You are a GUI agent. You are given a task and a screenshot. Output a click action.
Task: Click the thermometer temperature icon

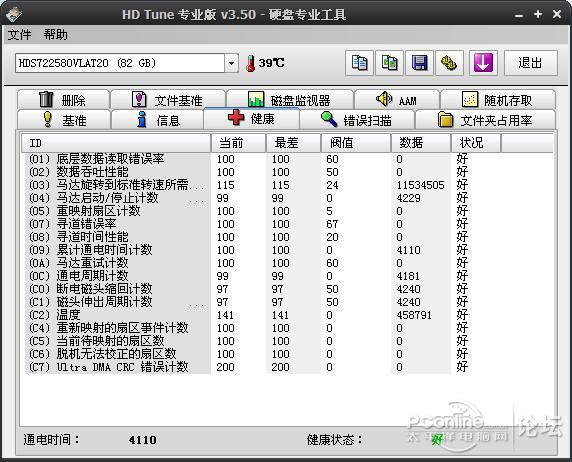(250, 63)
